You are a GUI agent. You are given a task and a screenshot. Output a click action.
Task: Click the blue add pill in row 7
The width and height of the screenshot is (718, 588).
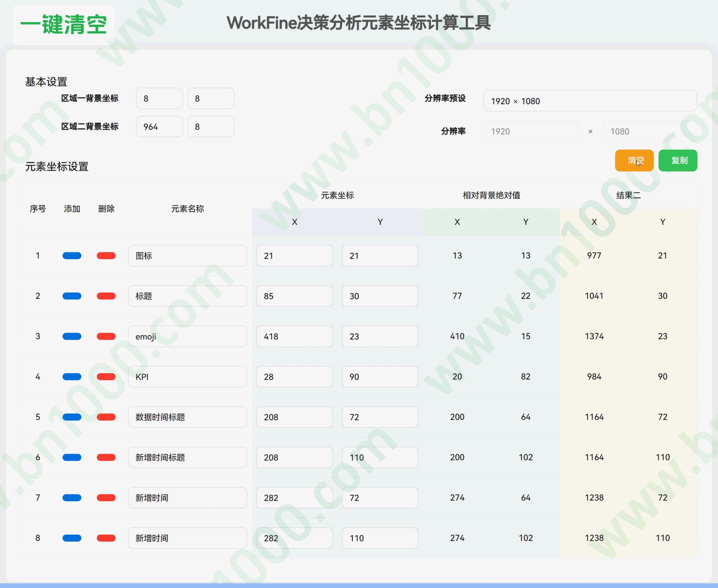point(72,498)
